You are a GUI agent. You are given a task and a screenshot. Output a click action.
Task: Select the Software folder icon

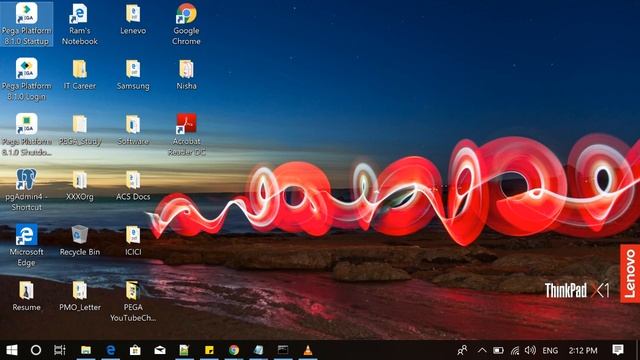click(x=133, y=124)
